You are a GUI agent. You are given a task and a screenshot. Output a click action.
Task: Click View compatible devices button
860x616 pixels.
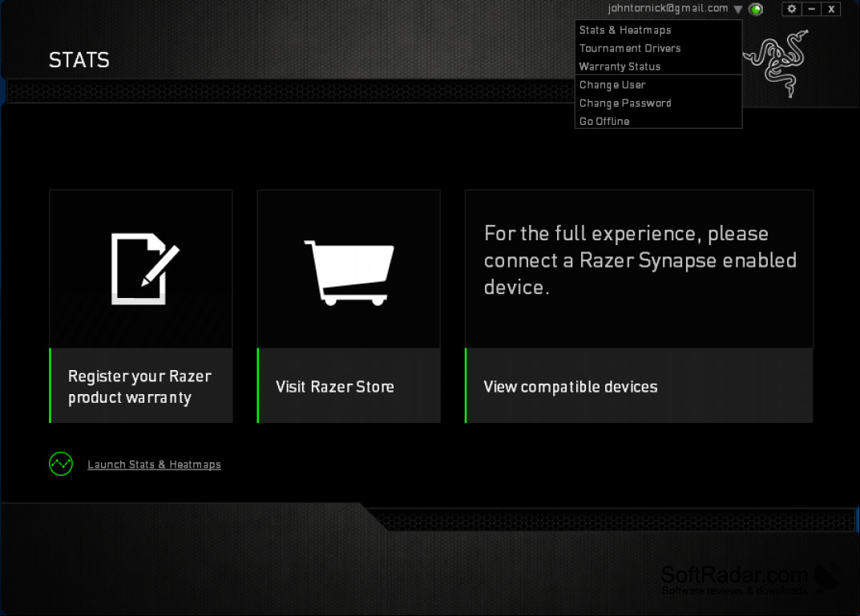pos(639,386)
